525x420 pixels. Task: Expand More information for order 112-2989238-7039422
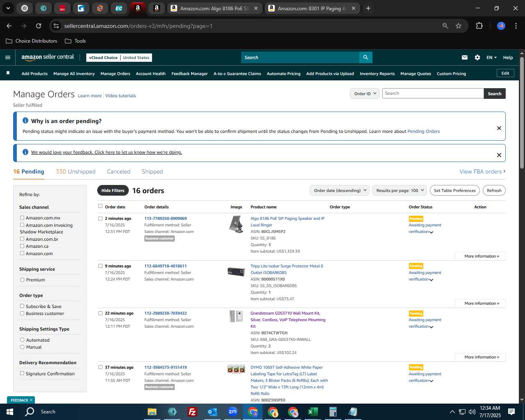pyautogui.click(x=480, y=357)
